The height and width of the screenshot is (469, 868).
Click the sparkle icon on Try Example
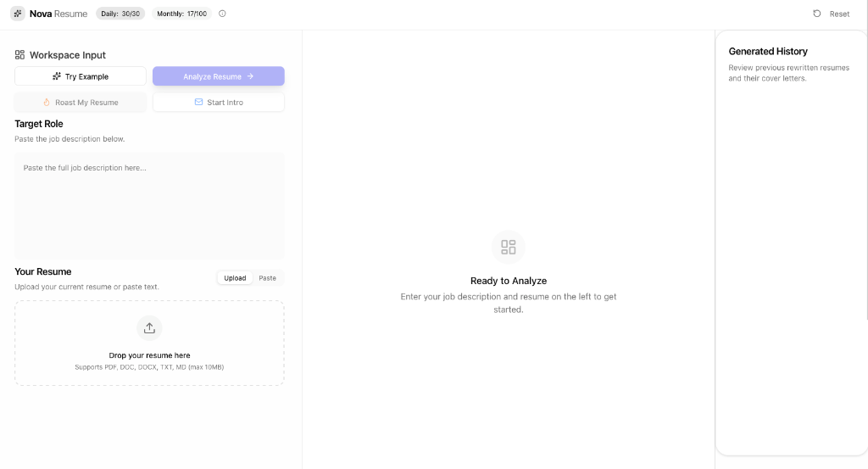click(57, 76)
